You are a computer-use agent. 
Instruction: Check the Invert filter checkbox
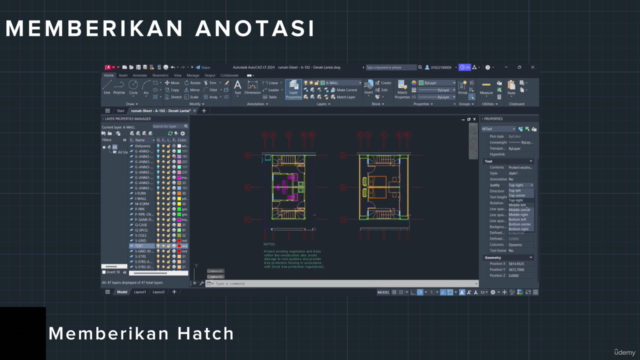click(104, 272)
